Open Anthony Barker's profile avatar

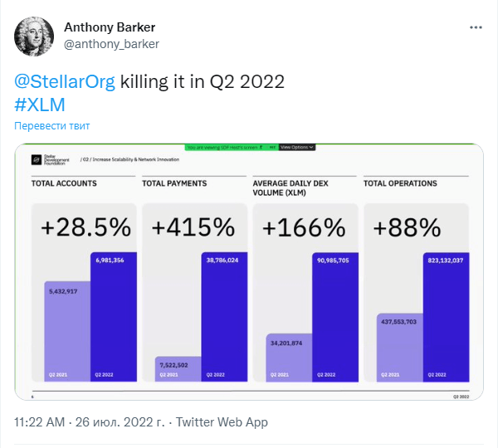(34, 37)
